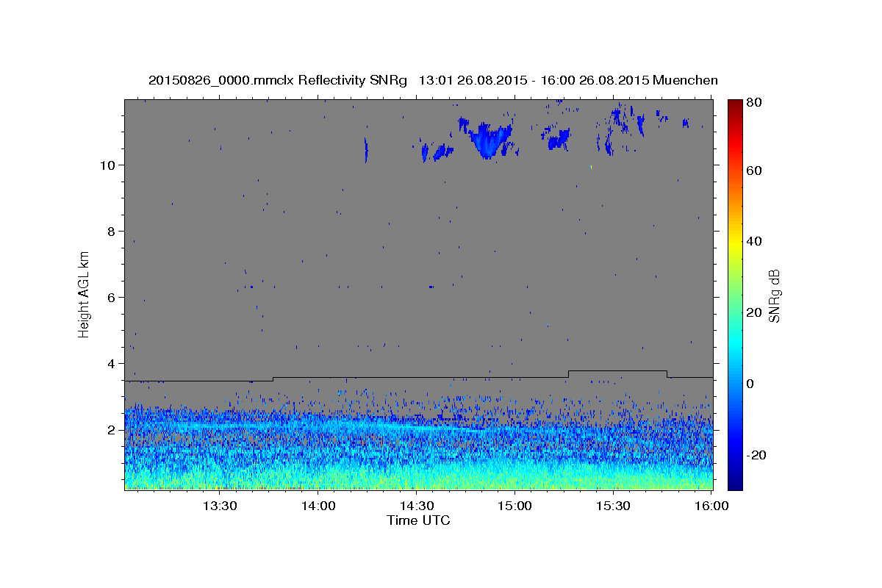Click the plot title text '20150826_0000.mmclx Reflectivity SNRg'
The width and height of the screenshot is (882, 588).
pos(279,80)
